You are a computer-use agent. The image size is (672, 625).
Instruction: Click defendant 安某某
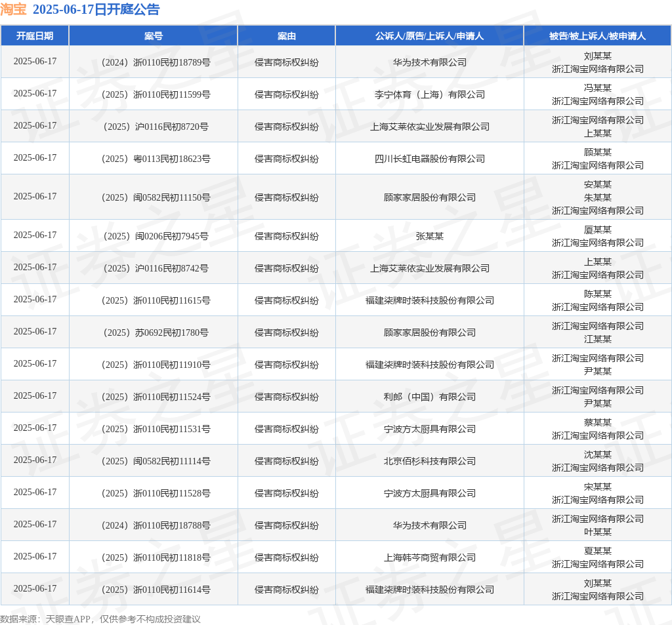(x=597, y=185)
